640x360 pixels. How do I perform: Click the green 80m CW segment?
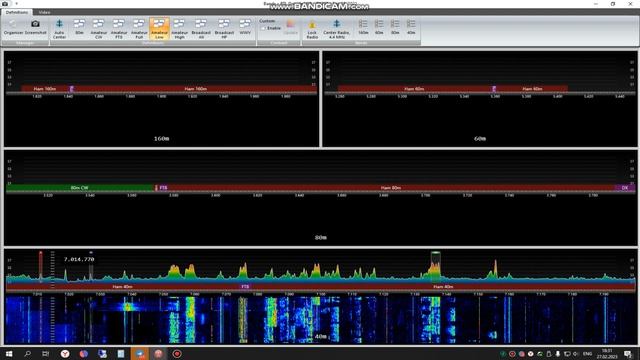pos(80,188)
